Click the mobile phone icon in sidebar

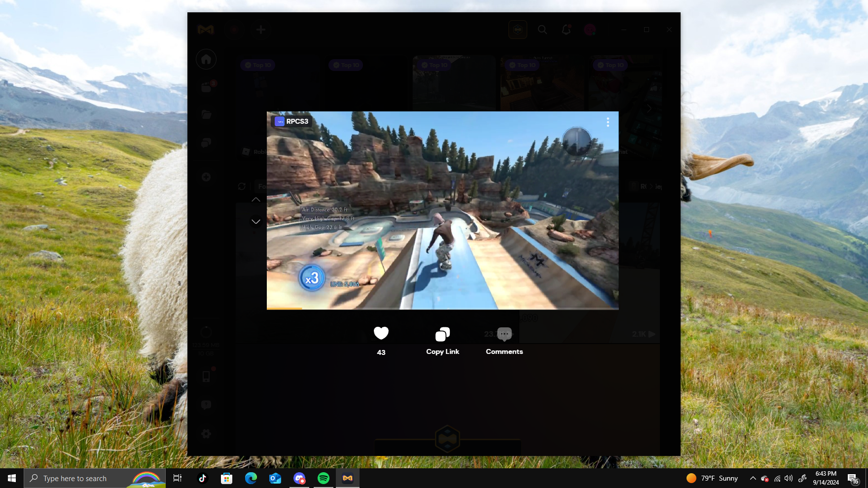pos(206,377)
